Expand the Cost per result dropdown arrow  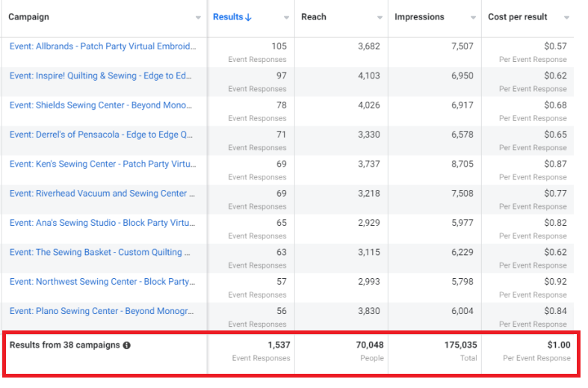[x=568, y=17]
